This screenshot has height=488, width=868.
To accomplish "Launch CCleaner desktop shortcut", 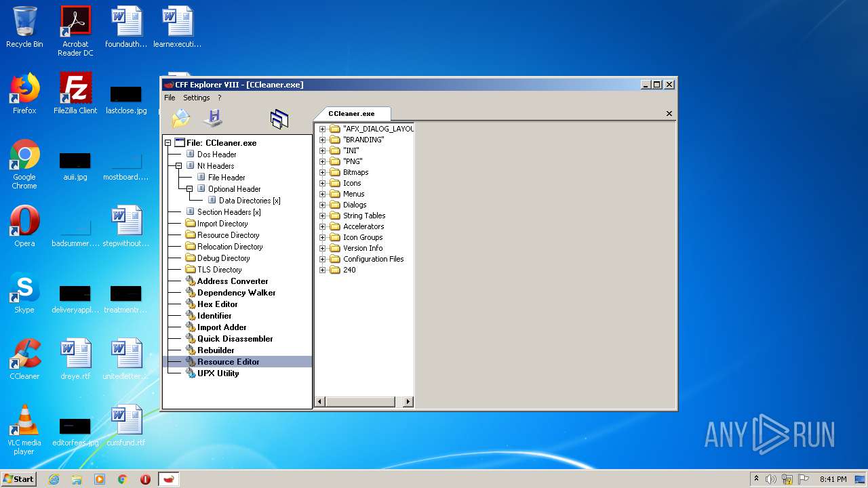I will 24,359.
